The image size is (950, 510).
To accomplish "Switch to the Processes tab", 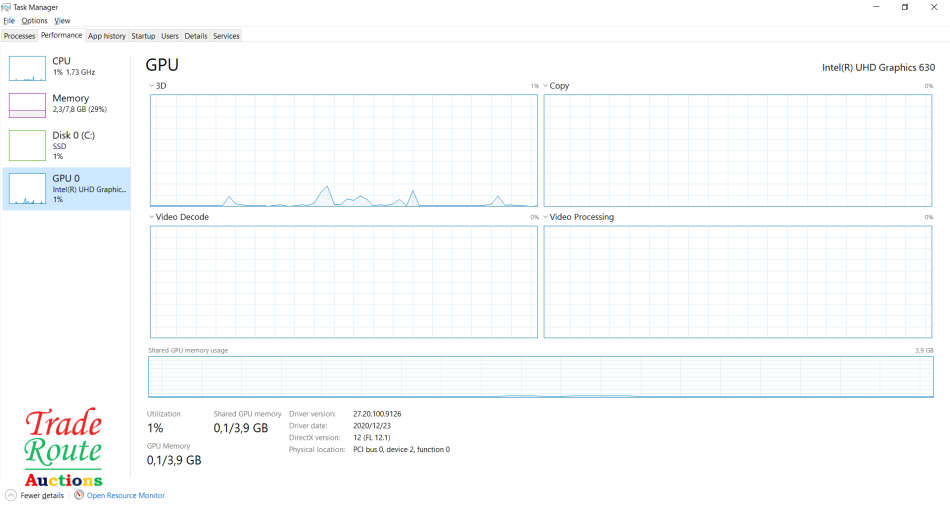I will 19,36.
